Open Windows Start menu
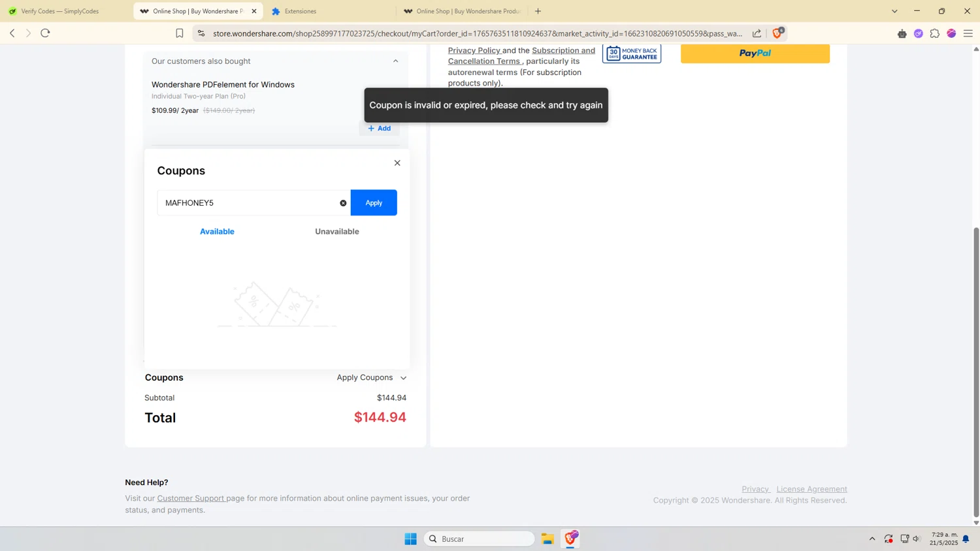The width and height of the screenshot is (980, 551). 410,539
